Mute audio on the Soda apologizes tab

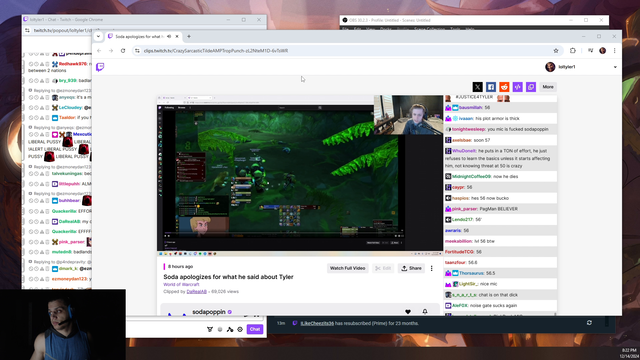tap(169, 36)
